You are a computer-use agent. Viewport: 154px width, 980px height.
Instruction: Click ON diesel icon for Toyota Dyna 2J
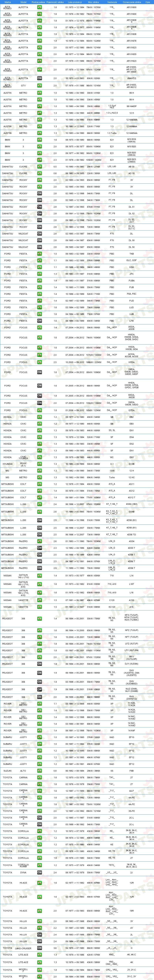(x=40, y=873)
